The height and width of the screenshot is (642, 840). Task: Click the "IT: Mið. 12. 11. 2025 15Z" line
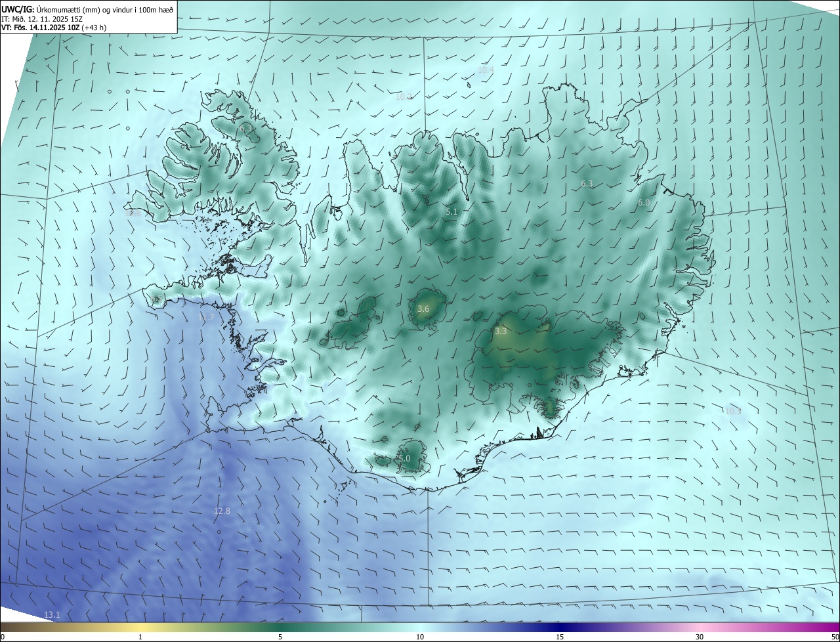42,19
